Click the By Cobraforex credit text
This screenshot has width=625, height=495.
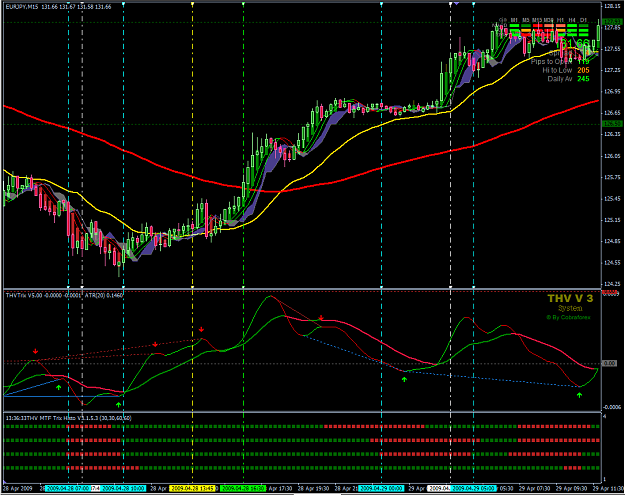tap(568, 318)
